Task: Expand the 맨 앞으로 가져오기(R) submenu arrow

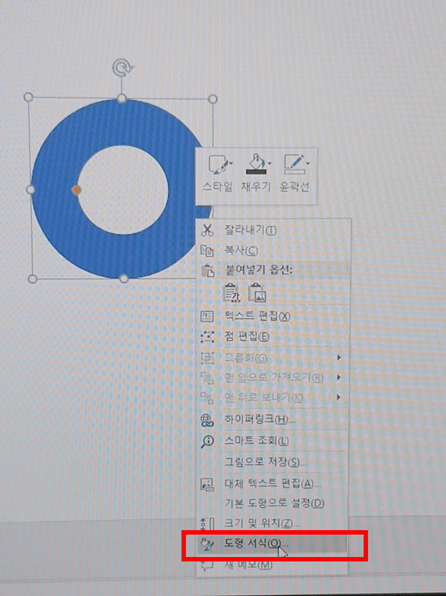Action: pyautogui.click(x=338, y=377)
